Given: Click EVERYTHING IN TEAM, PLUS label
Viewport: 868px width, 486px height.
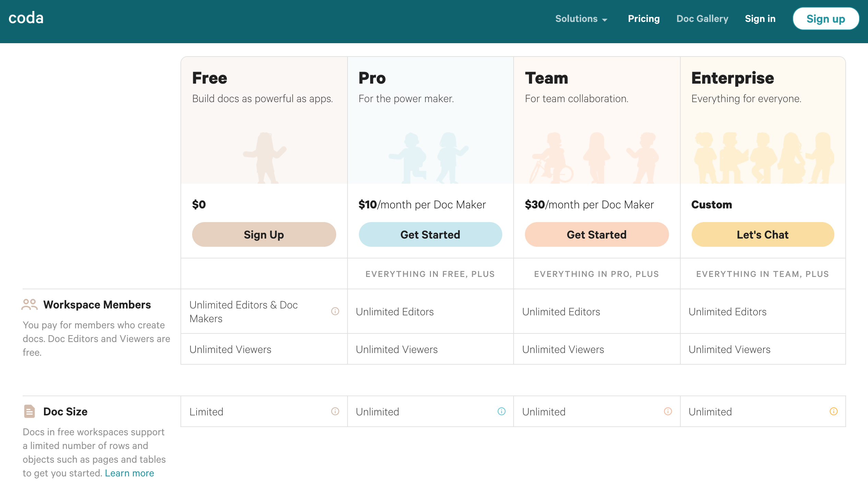Looking at the screenshot, I should click(763, 274).
